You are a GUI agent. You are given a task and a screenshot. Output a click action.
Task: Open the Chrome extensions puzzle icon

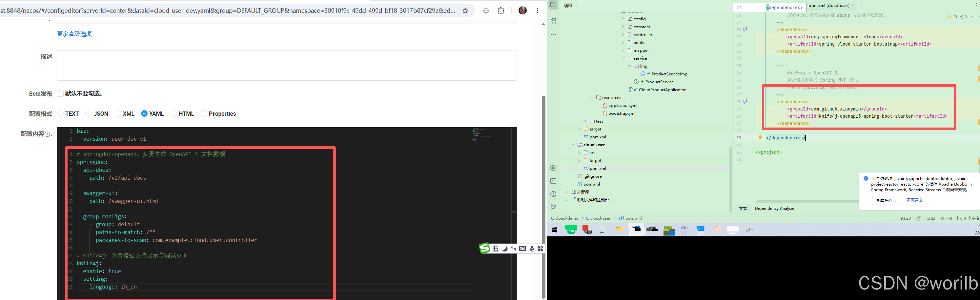click(x=501, y=10)
